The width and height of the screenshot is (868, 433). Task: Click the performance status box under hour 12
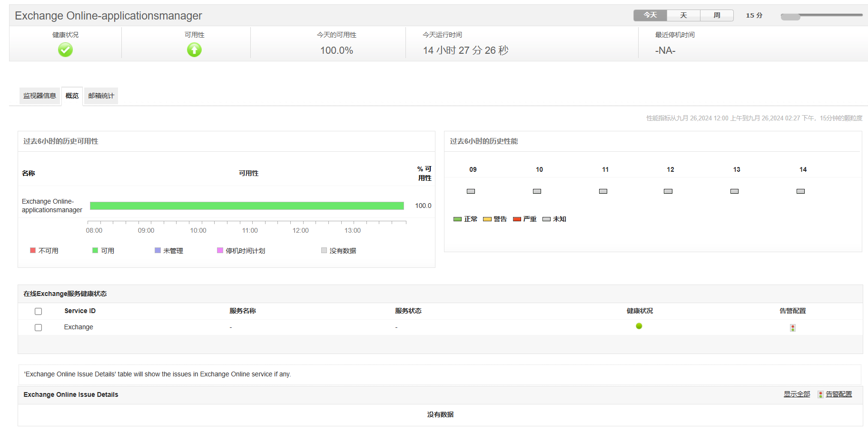tap(668, 191)
